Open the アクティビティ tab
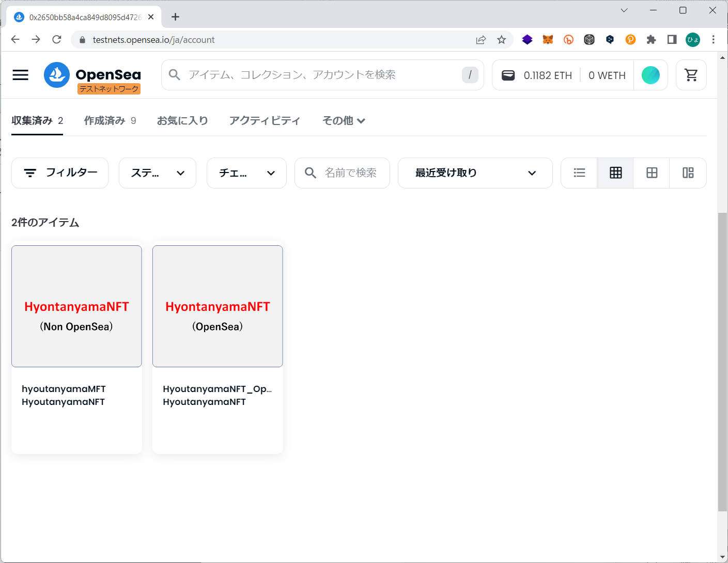Screen dimensions: 728x563 click(x=265, y=121)
